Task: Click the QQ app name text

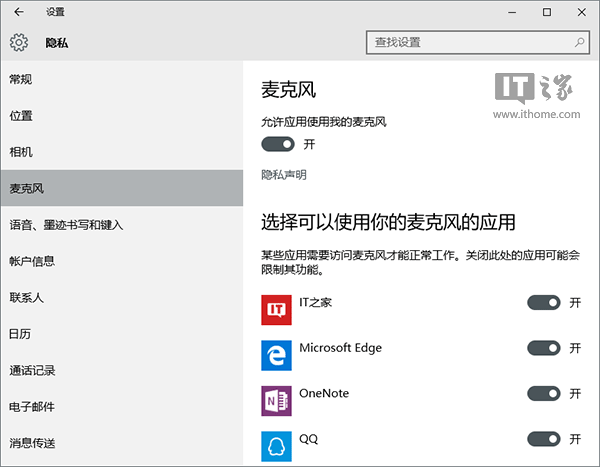Action: point(308,439)
